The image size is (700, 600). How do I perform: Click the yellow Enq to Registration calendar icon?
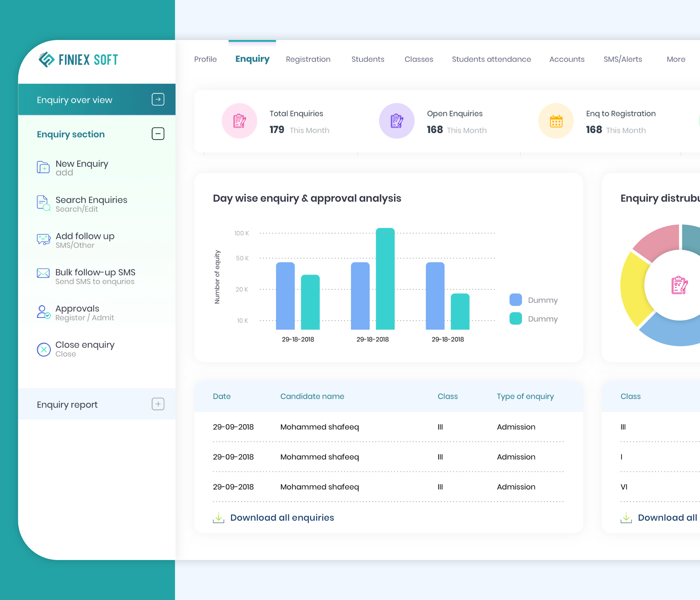tap(556, 121)
